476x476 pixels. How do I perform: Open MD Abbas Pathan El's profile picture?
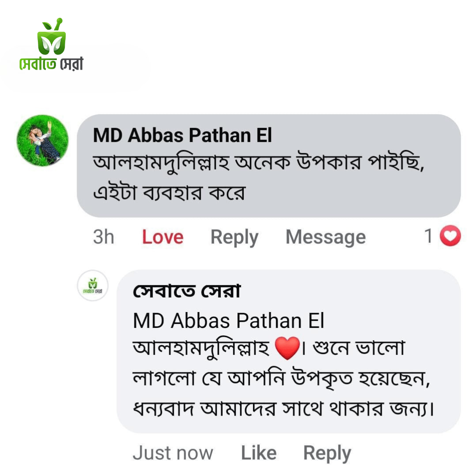pyautogui.click(x=42, y=140)
